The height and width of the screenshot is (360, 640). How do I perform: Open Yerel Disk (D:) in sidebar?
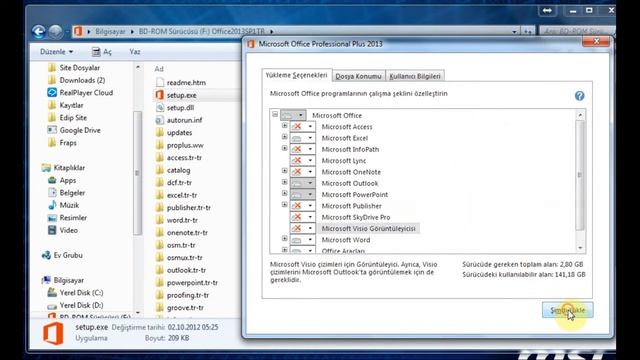(75, 305)
